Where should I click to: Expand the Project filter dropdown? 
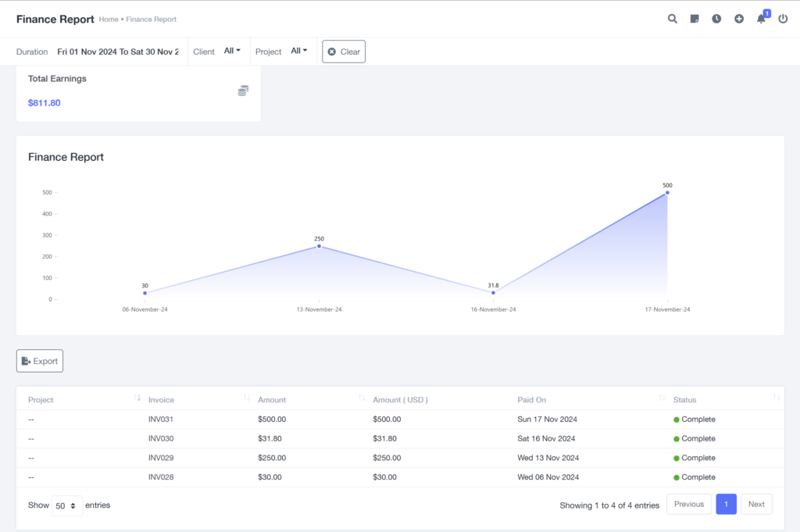(298, 51)
